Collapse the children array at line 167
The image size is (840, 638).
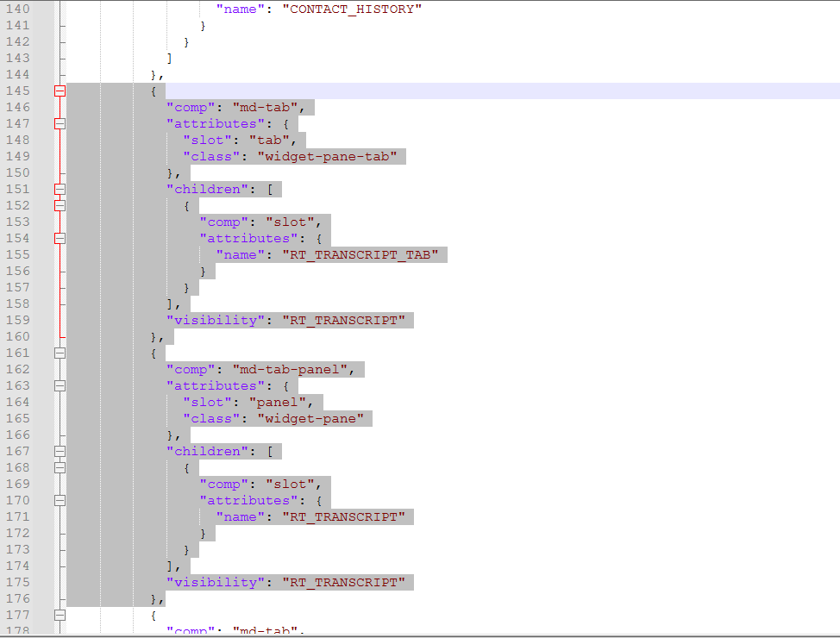[x=60, y=451]
